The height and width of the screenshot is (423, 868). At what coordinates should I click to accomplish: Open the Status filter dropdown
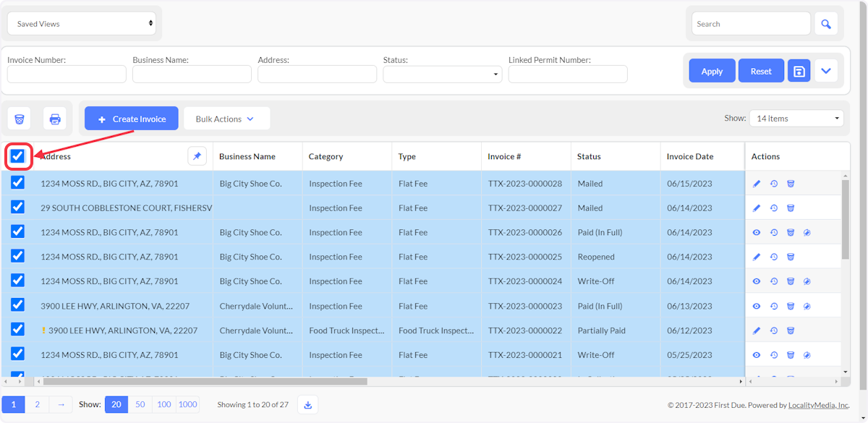click(x=443, y=74)
